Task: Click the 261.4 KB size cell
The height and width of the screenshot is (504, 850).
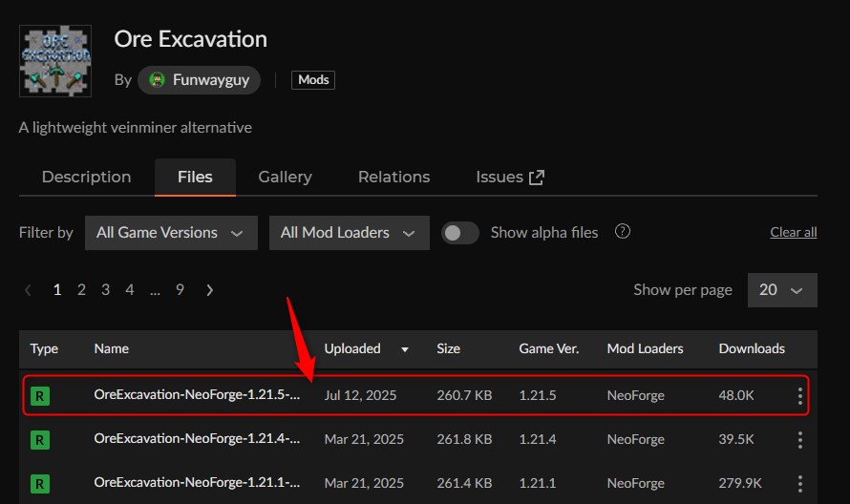Action: (464, 483)
